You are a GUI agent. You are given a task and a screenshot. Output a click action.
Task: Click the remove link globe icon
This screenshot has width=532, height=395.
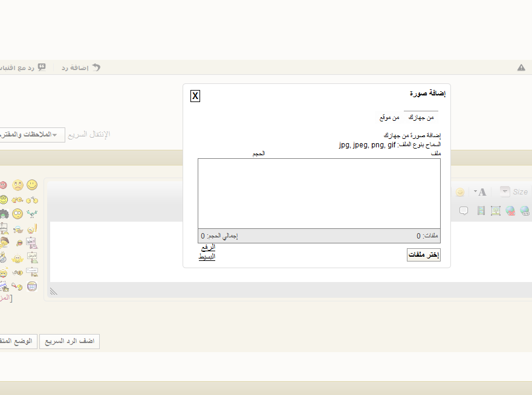(510, 211)
